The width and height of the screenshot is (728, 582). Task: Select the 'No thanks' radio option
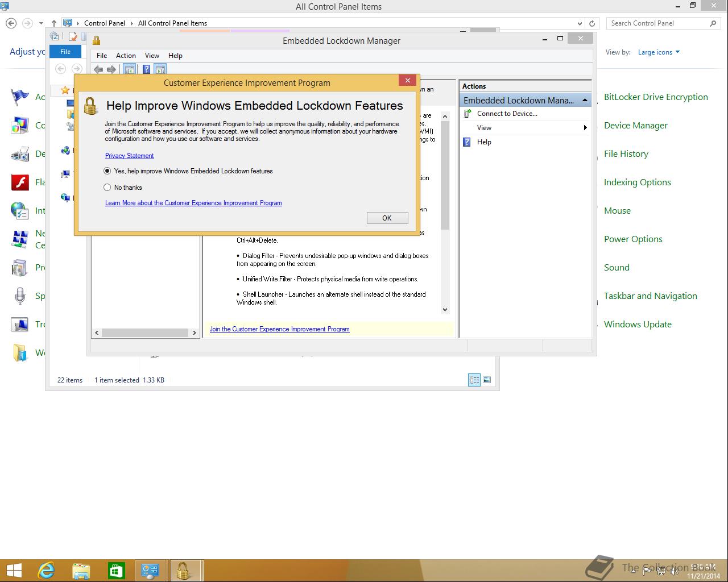(x=123, y=188)
